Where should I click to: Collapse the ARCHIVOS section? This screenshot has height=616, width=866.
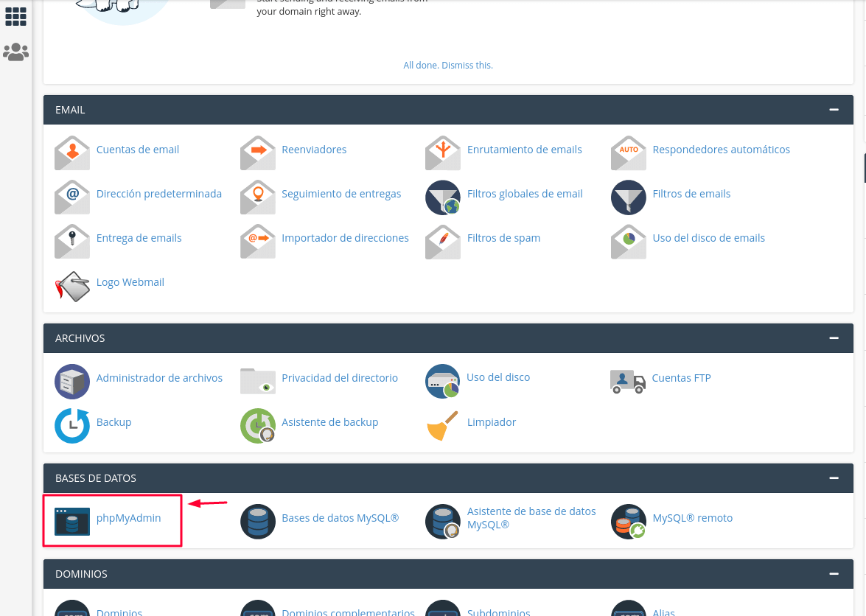click(834, 337)
